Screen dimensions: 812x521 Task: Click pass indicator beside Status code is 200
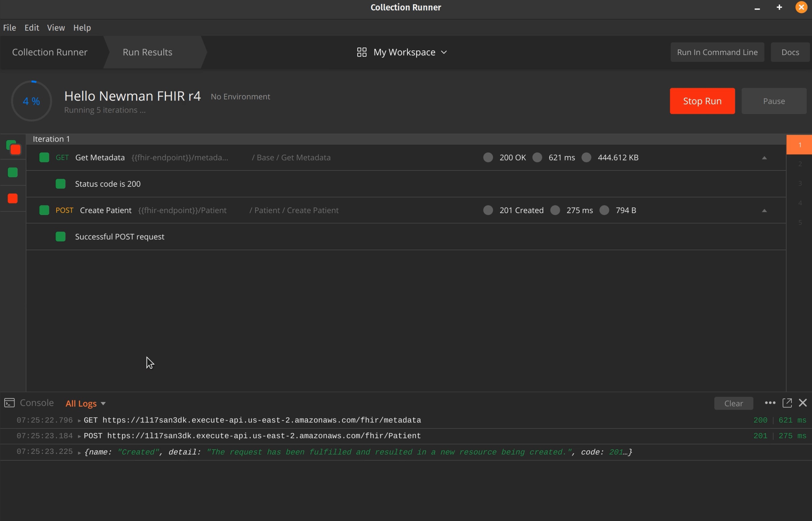point(60,184)
